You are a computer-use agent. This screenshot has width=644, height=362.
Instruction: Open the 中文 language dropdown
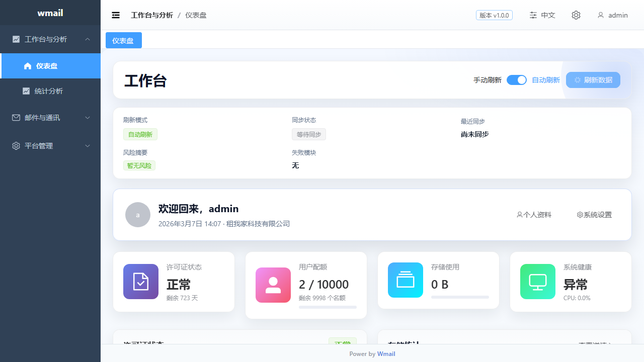pyautogui.click(x=542, y=15)
